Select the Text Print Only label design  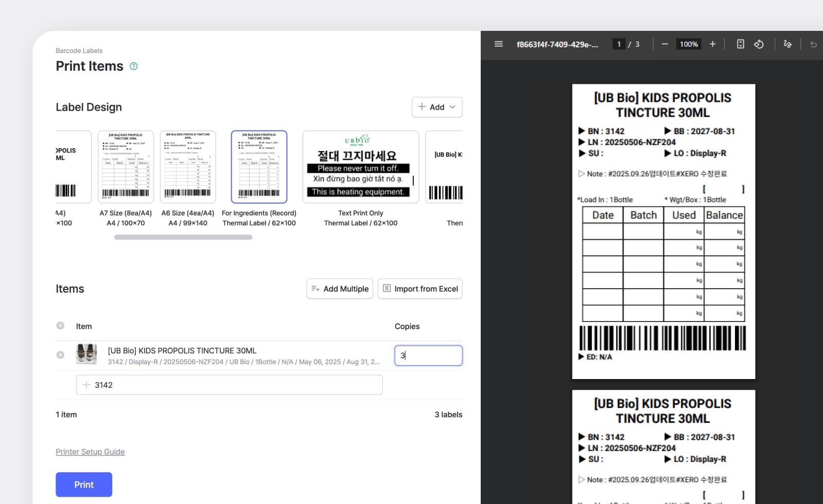[x=361, y=167]
